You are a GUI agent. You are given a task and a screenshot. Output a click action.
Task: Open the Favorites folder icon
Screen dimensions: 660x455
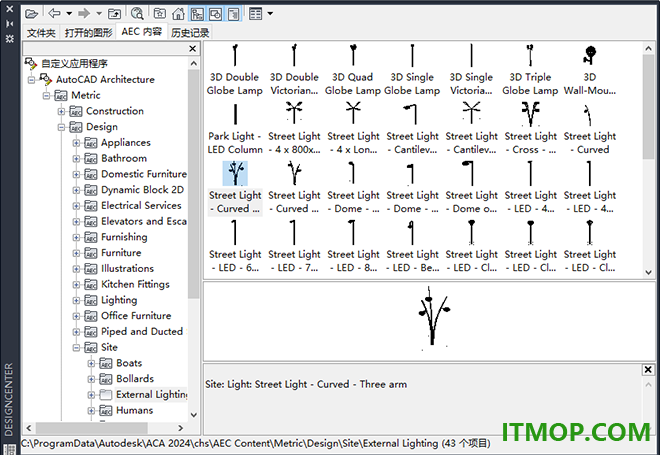coord(160,14)
